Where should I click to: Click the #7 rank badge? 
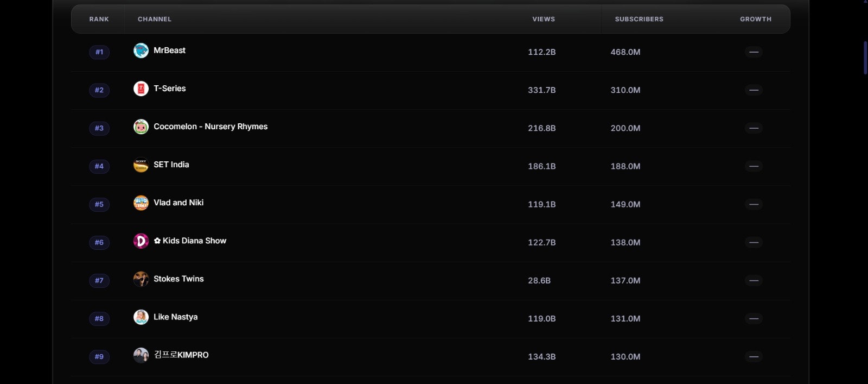pyautogui.click(x=99, y=280)
